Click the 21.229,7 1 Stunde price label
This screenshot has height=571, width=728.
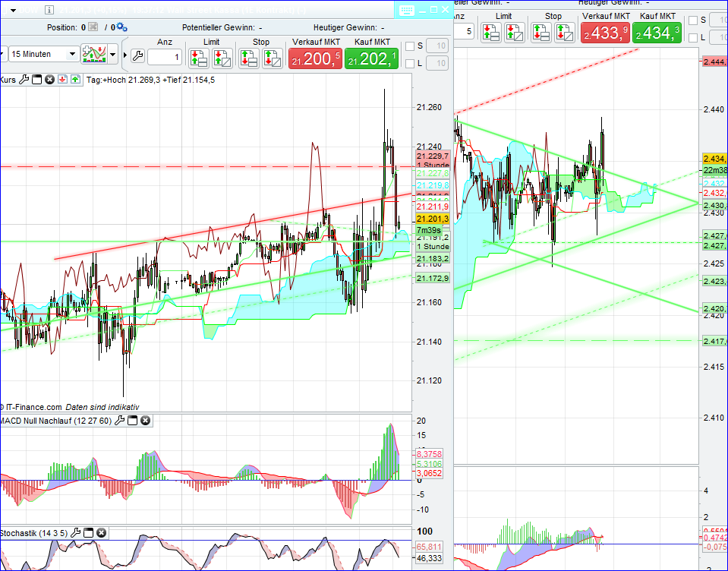tap(433, 160)
